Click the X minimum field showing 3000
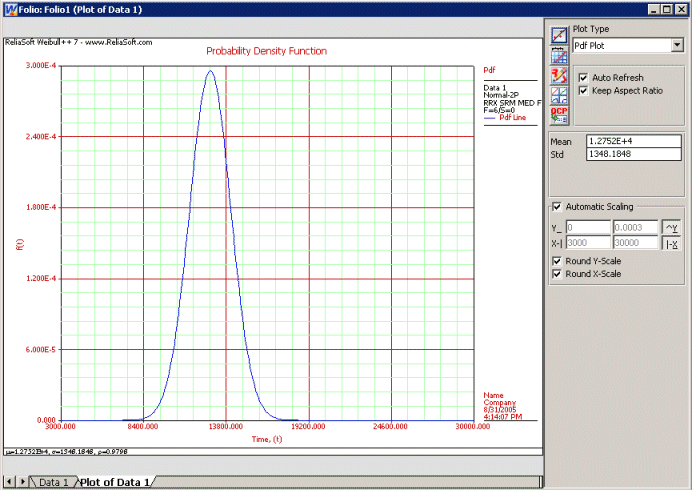The height and width of the screenshot is (490, 692). [x=588, y=243]
